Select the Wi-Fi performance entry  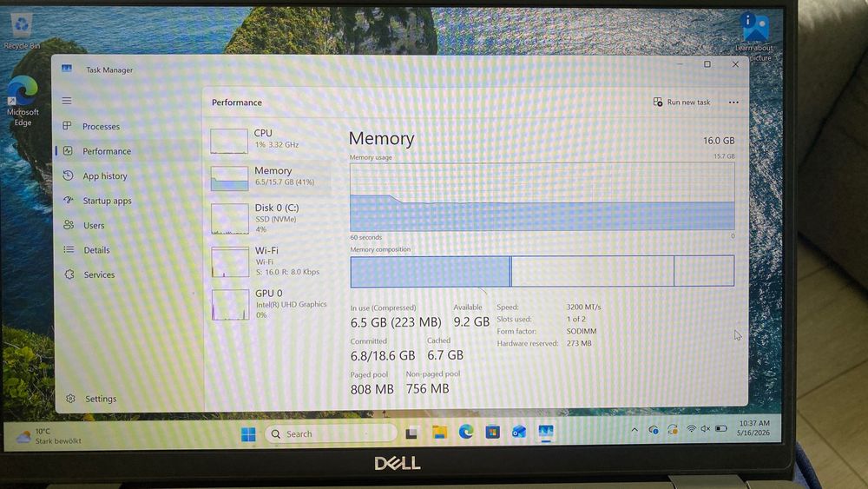coord(270,261)
